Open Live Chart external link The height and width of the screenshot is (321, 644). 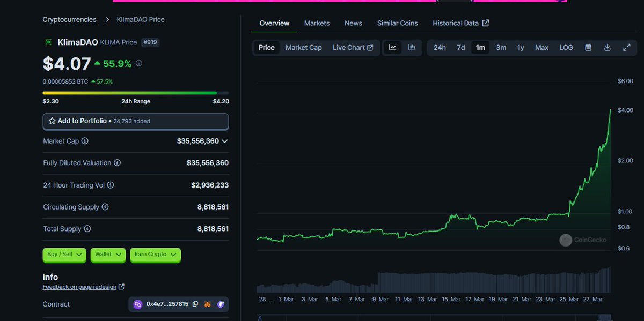[x=353, y=47]
